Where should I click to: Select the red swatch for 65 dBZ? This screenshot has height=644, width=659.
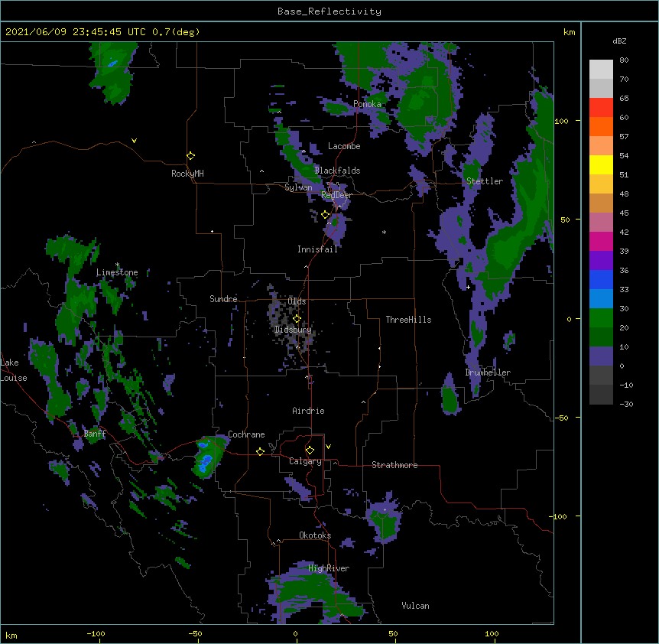click(601, 107)
